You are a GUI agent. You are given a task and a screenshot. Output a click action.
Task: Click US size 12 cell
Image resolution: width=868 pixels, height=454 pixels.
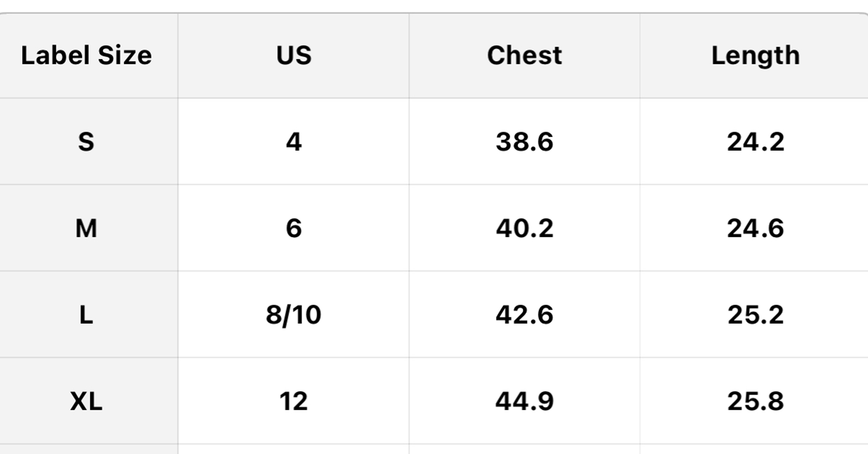(294, 401)
